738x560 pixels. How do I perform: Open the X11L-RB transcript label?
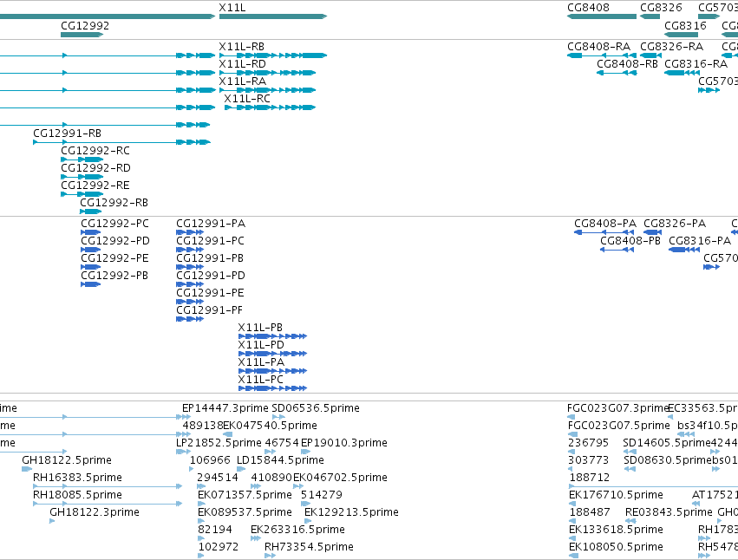pyautogui.click(x=241, y=47)
